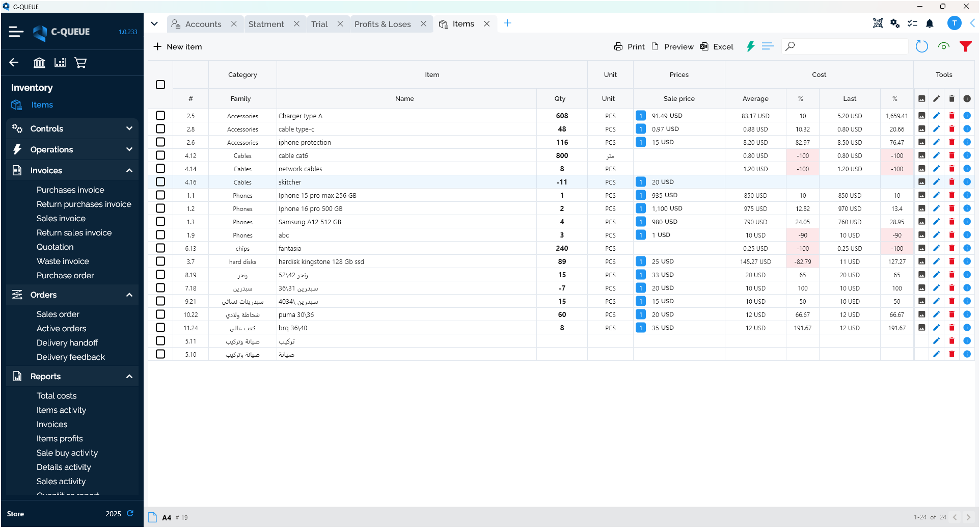Image resolution: width=980 pixels, height=528 pixels.
Task: Click the bank building icon in sidebar
Action: pos(39,63)
